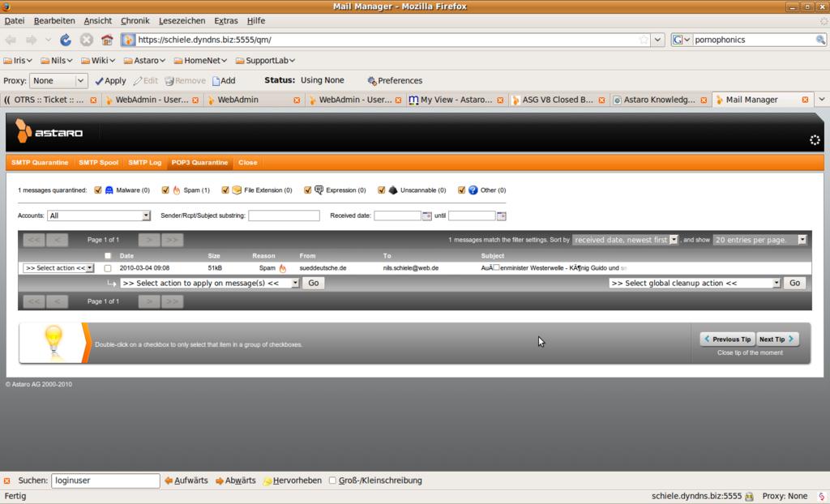Viewport: 830px width, 504px height.
Task: Switch to the SMTP Log tab
Action: coord(144,163)
